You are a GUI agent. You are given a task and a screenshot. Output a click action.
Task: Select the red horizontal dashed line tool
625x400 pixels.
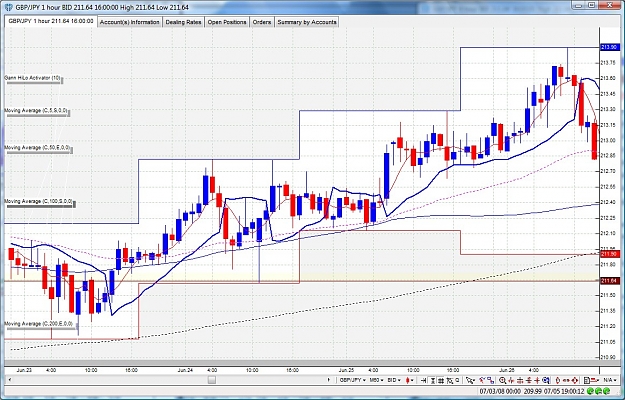tap(520, 380)
